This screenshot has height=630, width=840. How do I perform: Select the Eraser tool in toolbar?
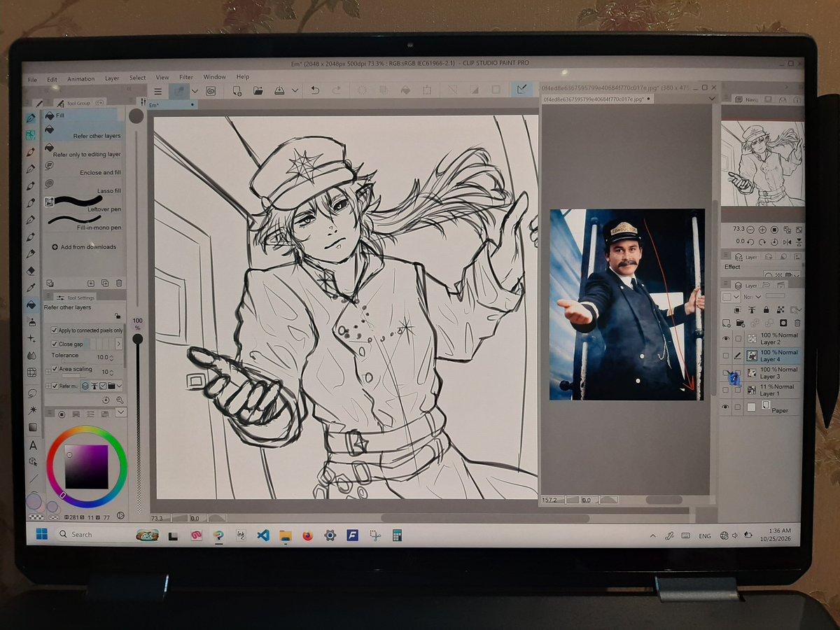[x=31, y=271]
